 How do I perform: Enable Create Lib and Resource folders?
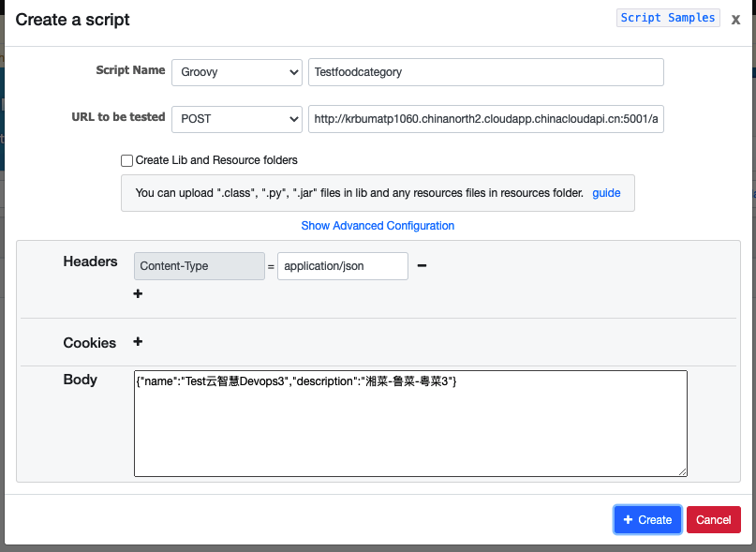pyautogui.click(x=127, y=160)
